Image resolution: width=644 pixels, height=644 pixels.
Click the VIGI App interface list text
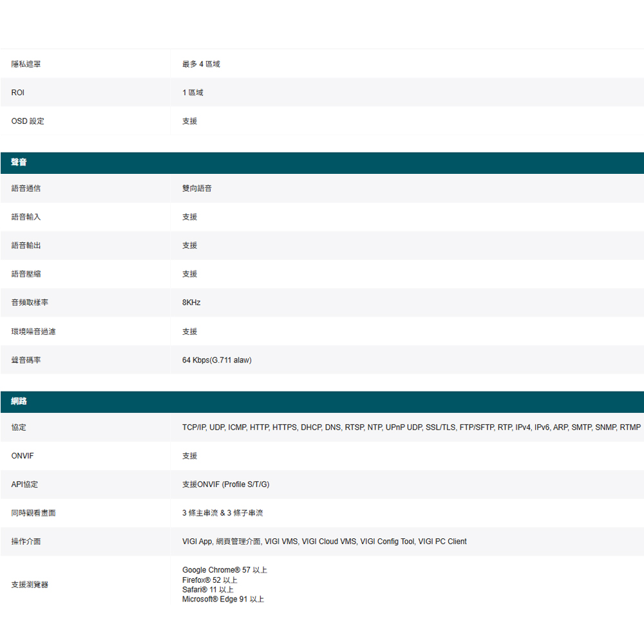click(324, 542)
